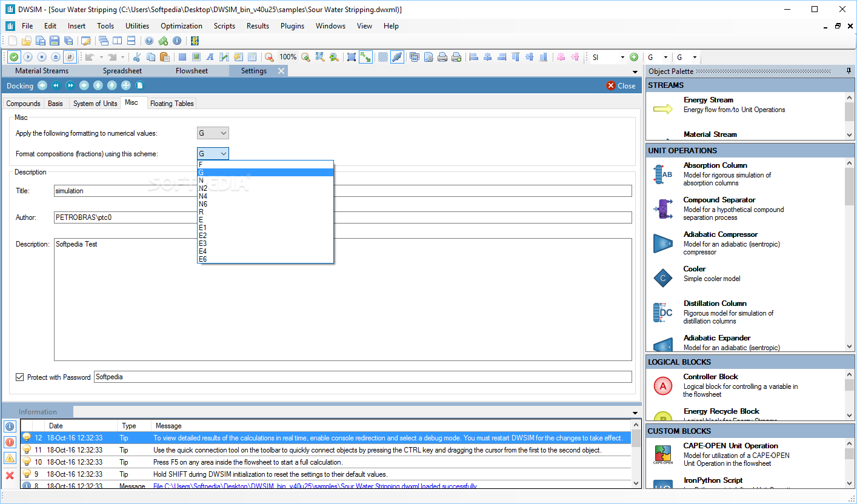Select the CAPE-OPEN Unit Operation puzzle icon
The height and width of the screenshot is (504, 857).
coord(663,454)
